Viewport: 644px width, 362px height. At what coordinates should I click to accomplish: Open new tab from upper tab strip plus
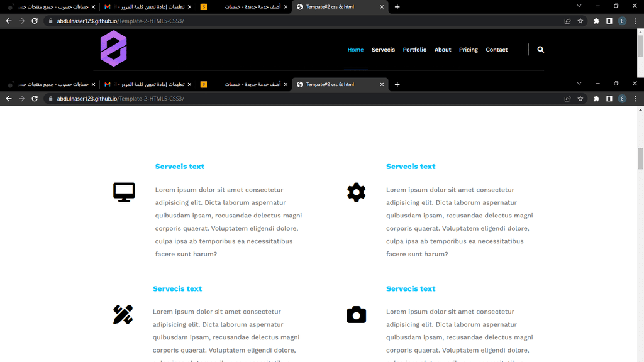397,7
